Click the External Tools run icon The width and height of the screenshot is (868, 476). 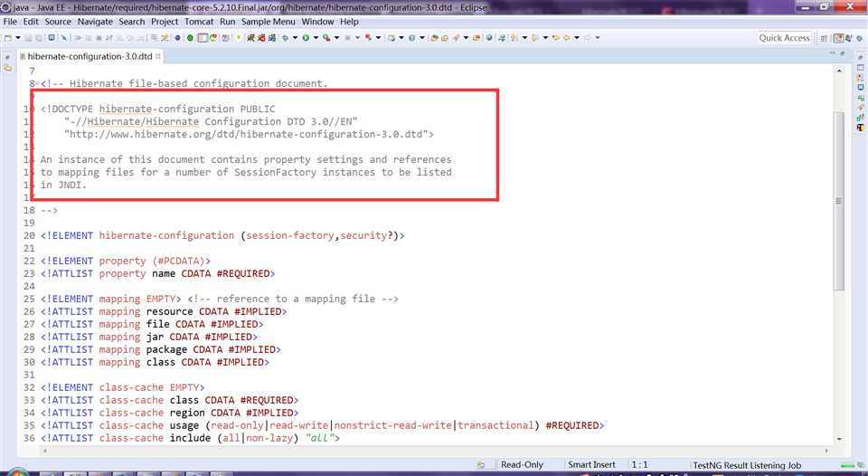(x=326, y=38)
